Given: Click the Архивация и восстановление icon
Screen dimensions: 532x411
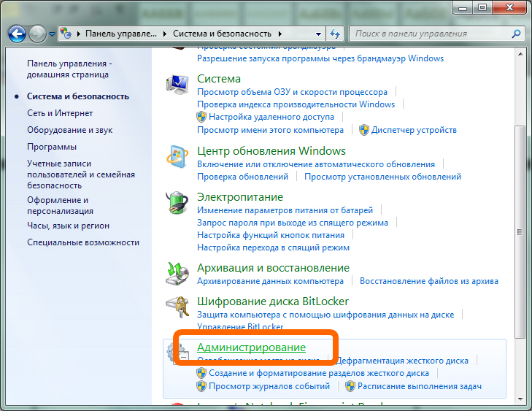Looking at the screenshot, I should [177, 274].
